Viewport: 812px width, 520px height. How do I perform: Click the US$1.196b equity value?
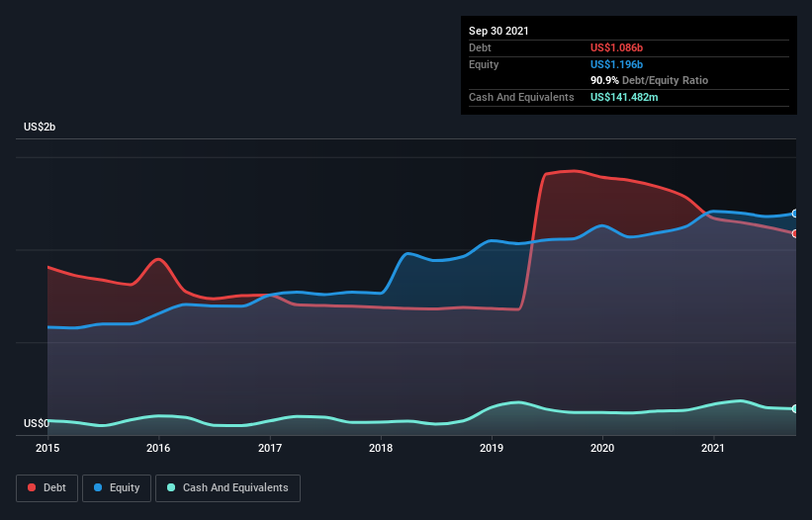click(x=616, y=64)
